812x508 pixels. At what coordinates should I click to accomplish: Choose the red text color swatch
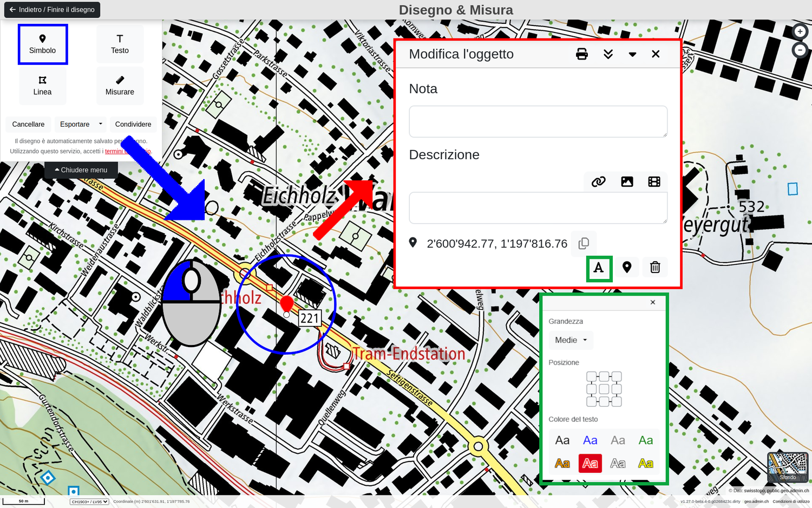(x=590, y=464)
